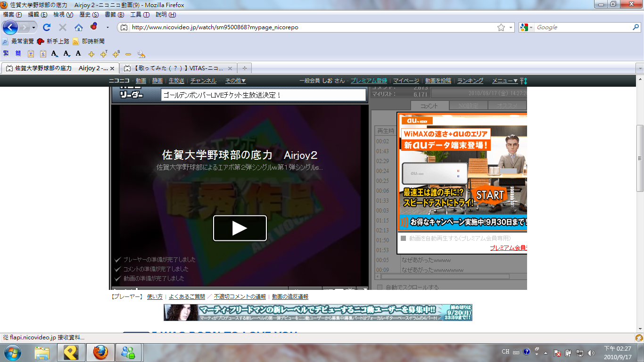Open the 檔案 (F) menu
This screenshot has width=644, height=362.
point(12,15)
